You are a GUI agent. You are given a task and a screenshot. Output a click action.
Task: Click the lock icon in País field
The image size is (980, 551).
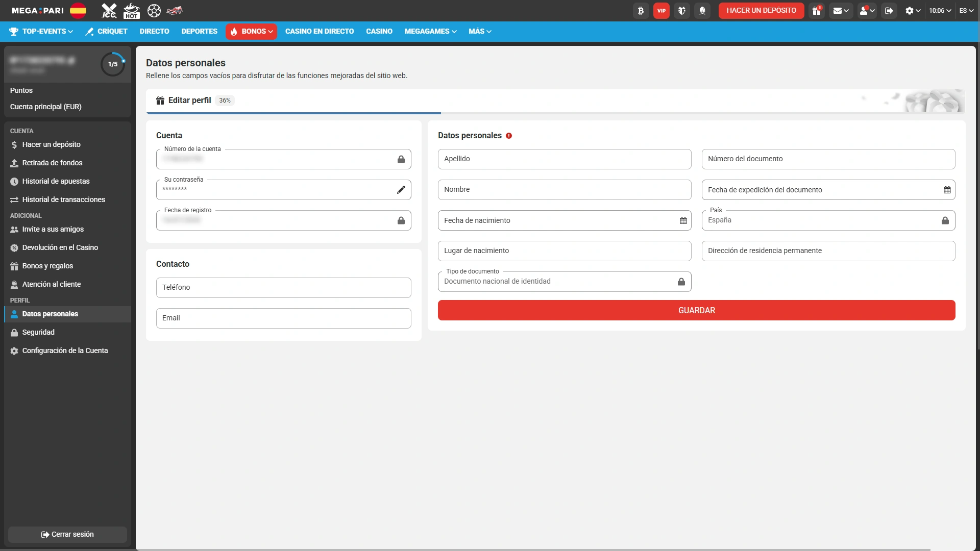pyautogui.click(x=945, y=220)
